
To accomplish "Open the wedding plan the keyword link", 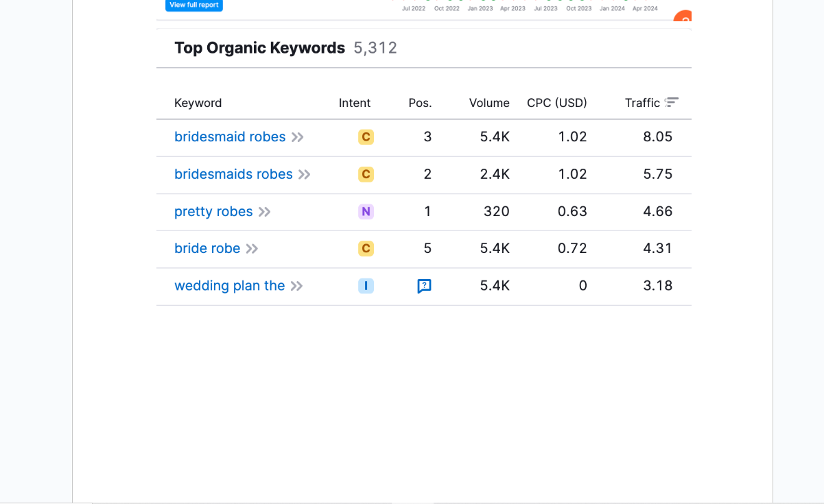I will point(229,285).
